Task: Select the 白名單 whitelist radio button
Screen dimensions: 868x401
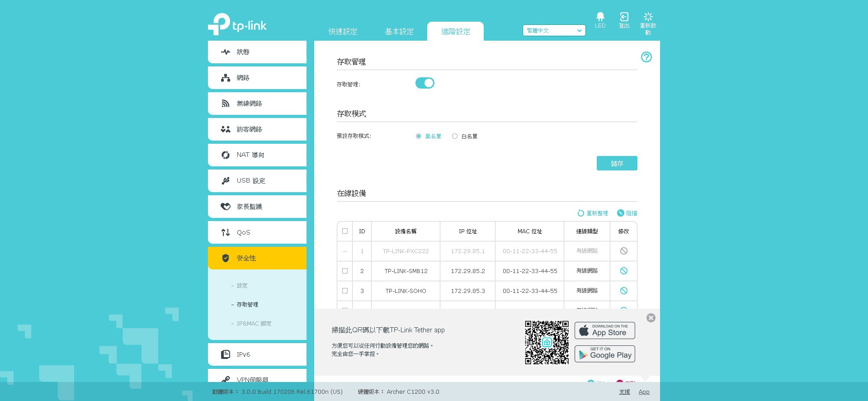Action: click(455, 136)
